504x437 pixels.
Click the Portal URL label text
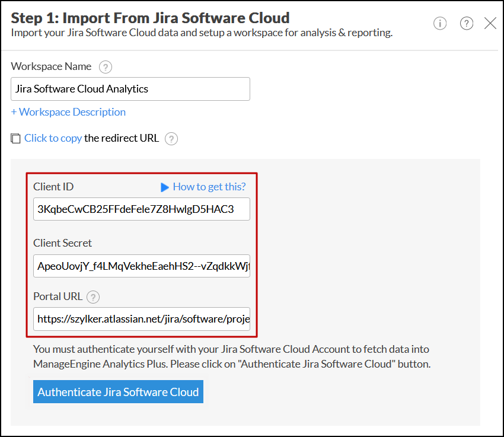(x=58, y=296)
